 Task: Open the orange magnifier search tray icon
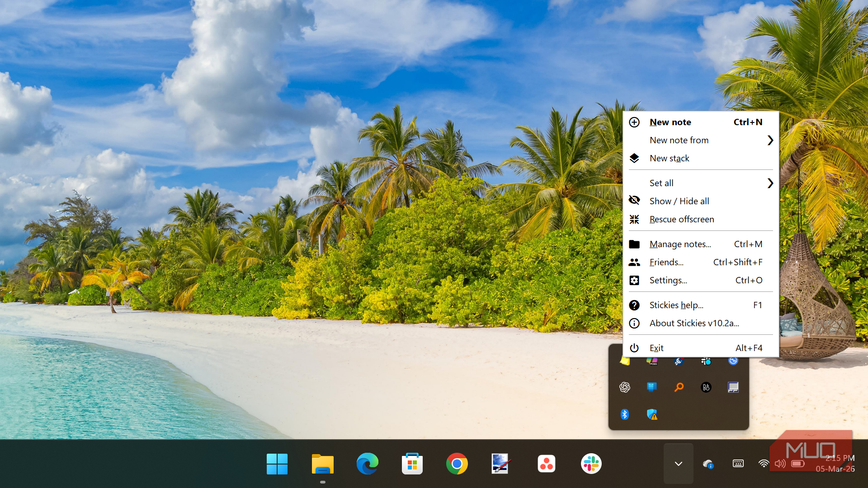[679, 387]
